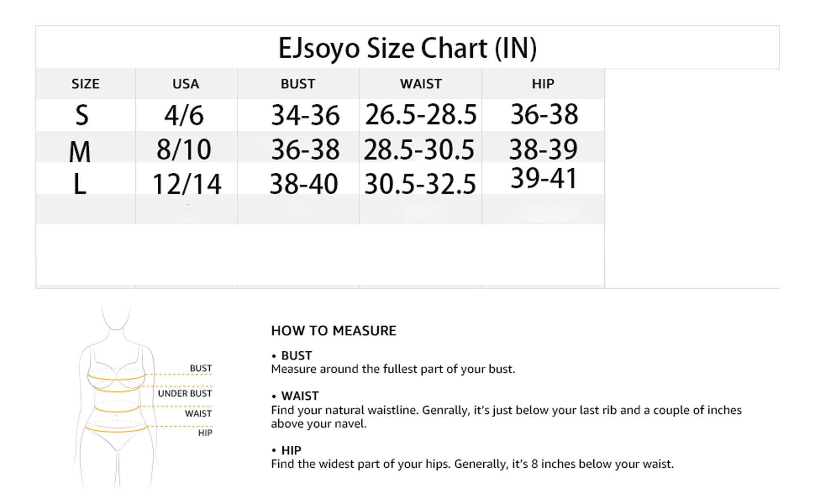Click the 4/6 USA size cell
The image size is (815, 504).
coord(184,115)
